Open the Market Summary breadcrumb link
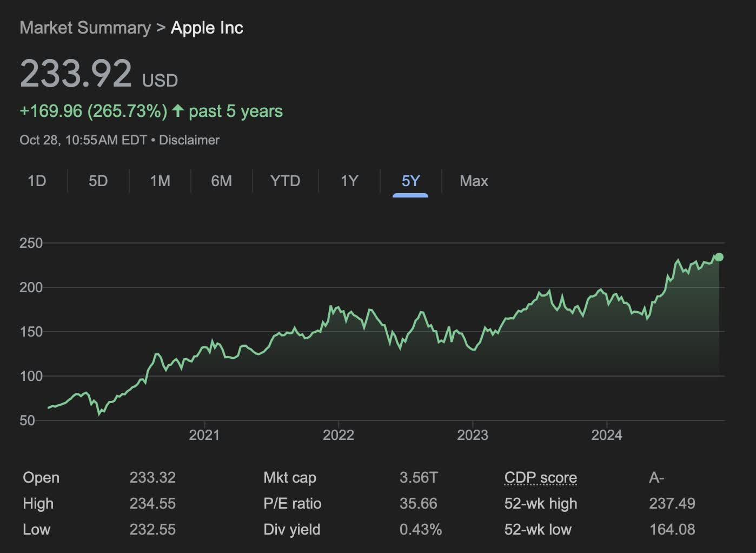This screenshot has height=553, width=756. [85, 28]
